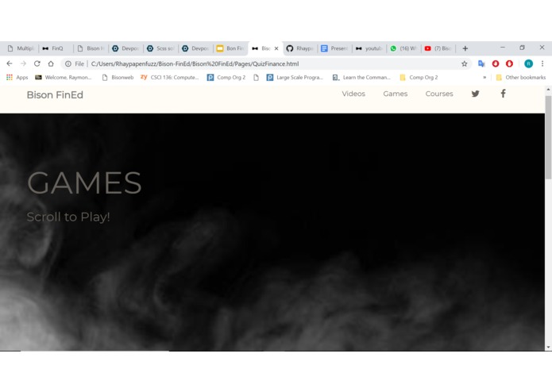The image size is (552, 392).
Task: Open the Learn the Comman... bookmark
Action: pyautogui.click(x=361, y=77)
